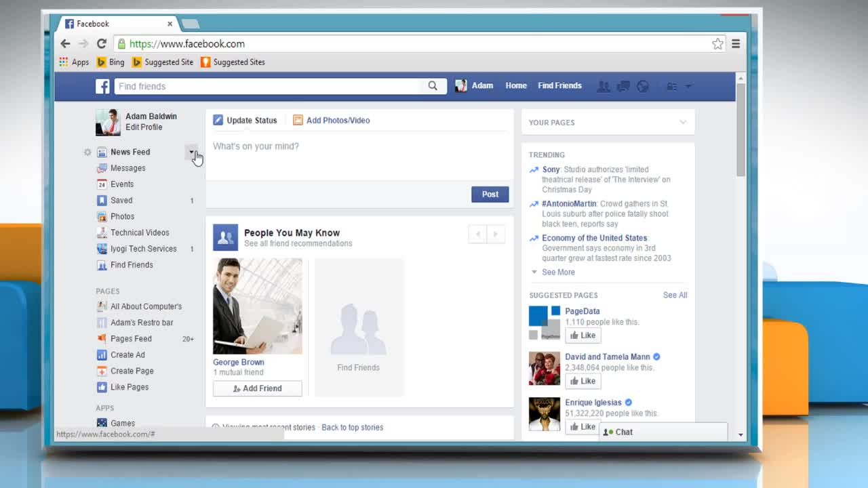Open Chrome hamburger menu
Image resolution: width=868 pixels, height=488 pixels.
click(x=736, y=43)
